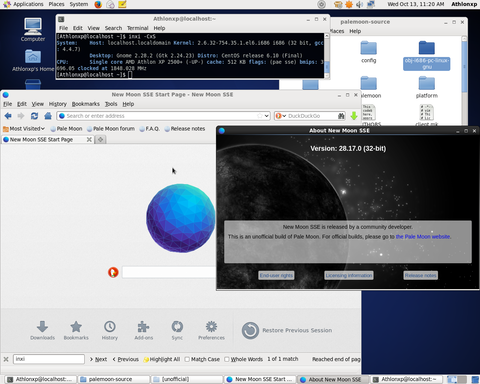The width and height of the screenshot is (480, 384).
Task: Open the Places menu in top panel
Action: click(x=56, y=4)
